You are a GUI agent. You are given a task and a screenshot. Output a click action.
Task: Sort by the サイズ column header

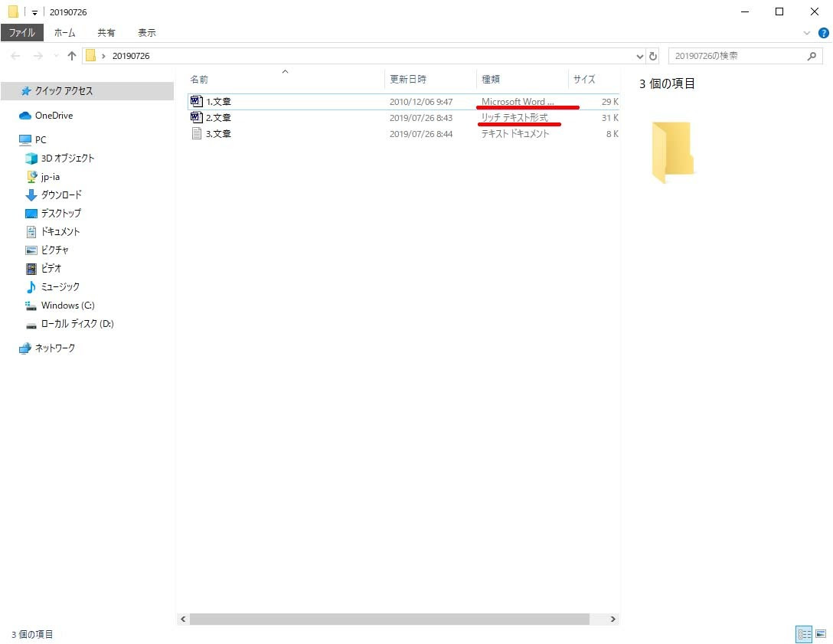594,79
